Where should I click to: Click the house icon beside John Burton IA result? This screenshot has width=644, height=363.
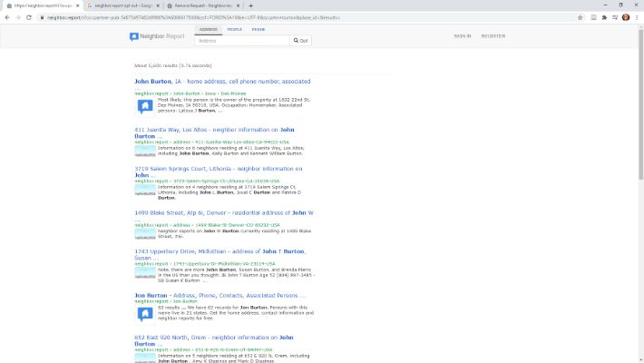145,106
